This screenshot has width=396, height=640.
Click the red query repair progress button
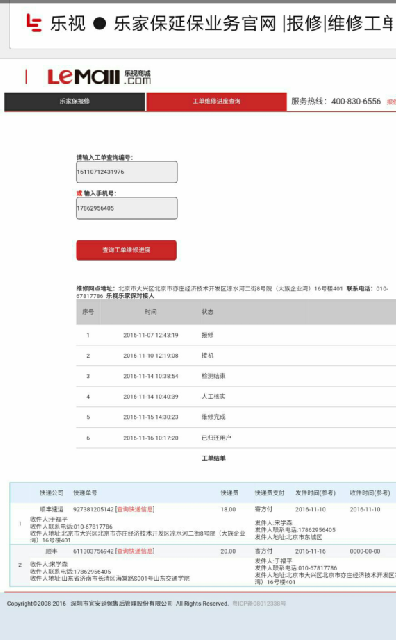click(x=127, y=250)
